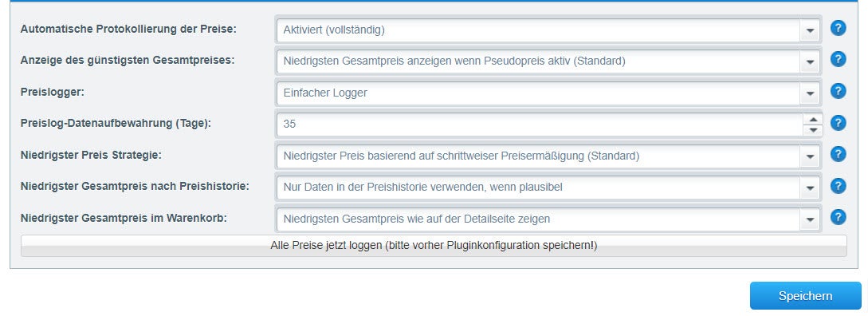This screenshot has width=868, height=316.
Task: Save settings with the Speichern button
Action: 806,296
